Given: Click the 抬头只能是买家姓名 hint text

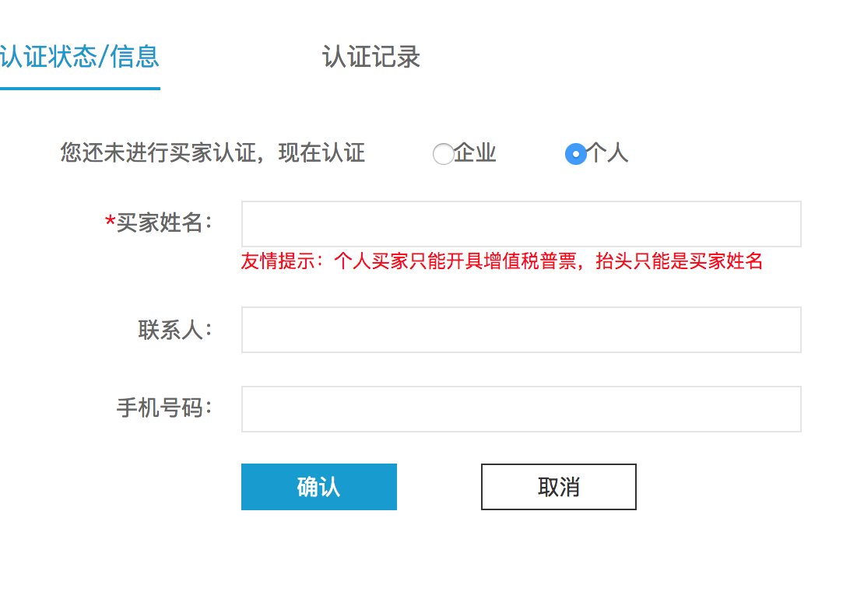Looking at the screenshot, I should point(679,261).
